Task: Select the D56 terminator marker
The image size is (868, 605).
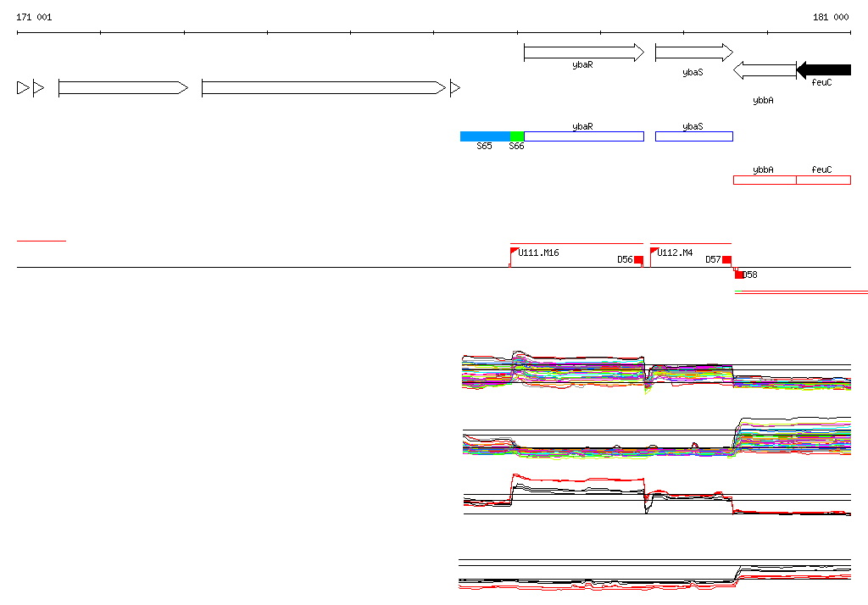Action: [639, 259]
